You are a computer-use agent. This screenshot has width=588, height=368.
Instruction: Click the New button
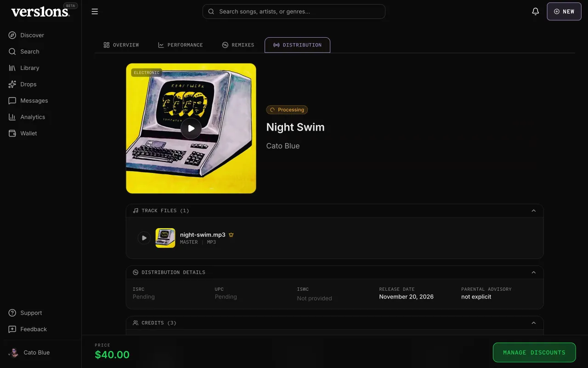pos(564,11)
